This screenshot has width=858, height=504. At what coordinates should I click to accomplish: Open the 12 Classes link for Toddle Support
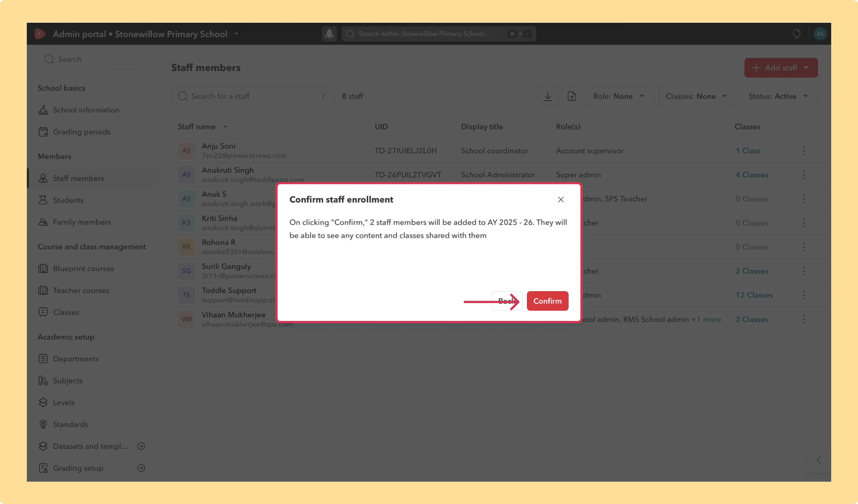click(754, 295)
